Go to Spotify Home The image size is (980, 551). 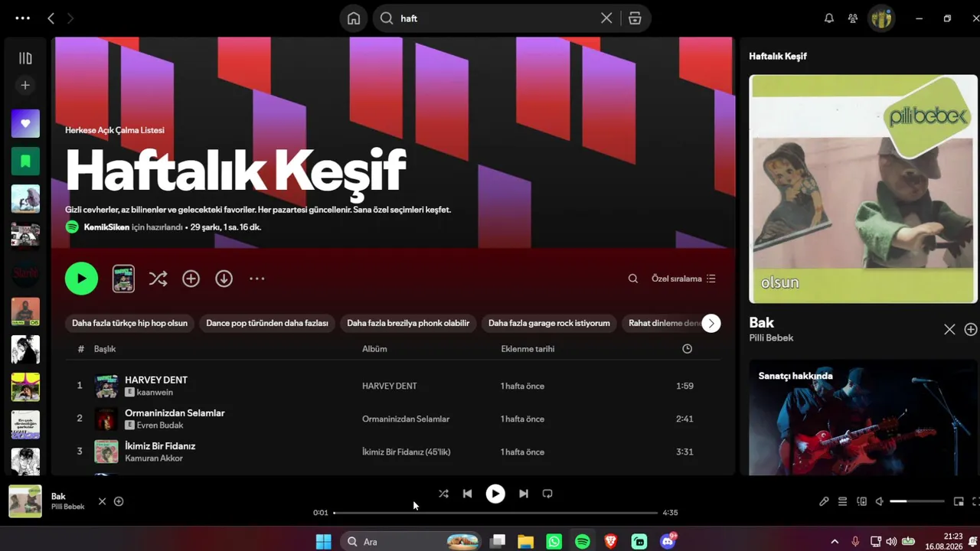(354, 18)
